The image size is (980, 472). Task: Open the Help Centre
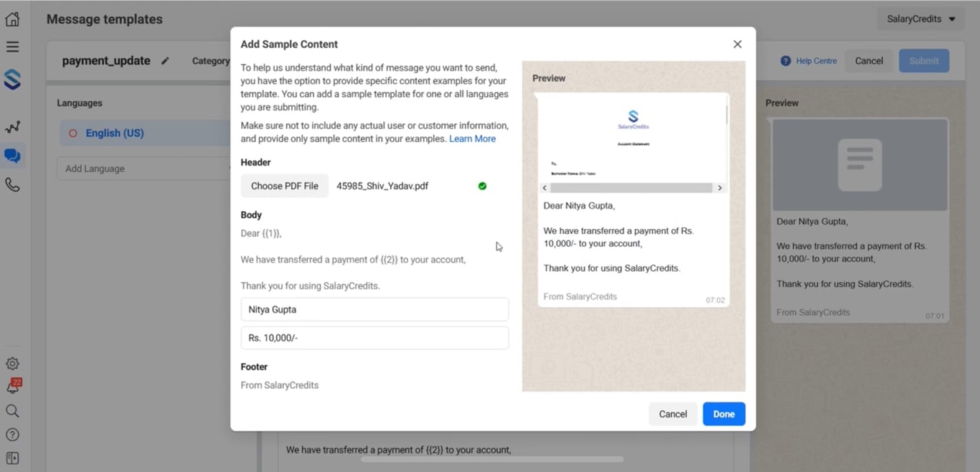click(808, 61)
